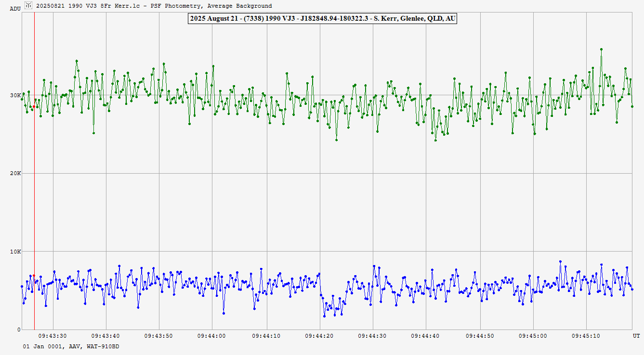
Task: Select the 09:43:30 time axis label
Action: point(53,336)
